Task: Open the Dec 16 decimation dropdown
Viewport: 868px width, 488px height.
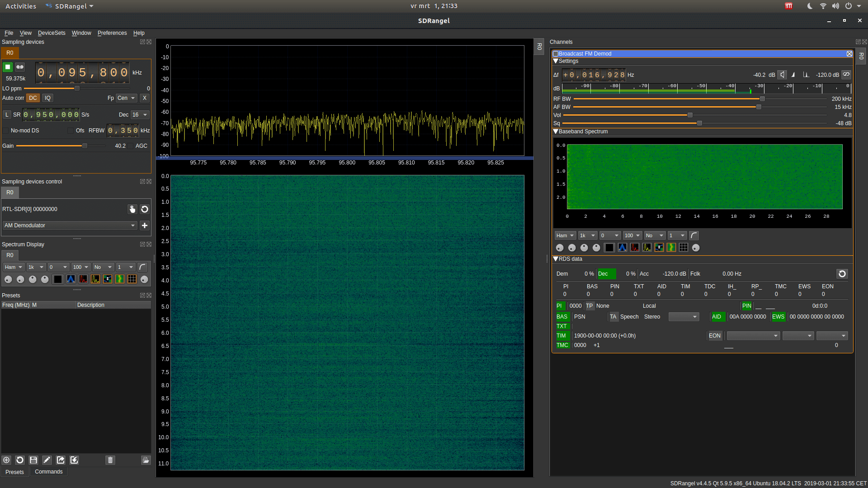Action: pyautogui.click(x=140, y=115)
